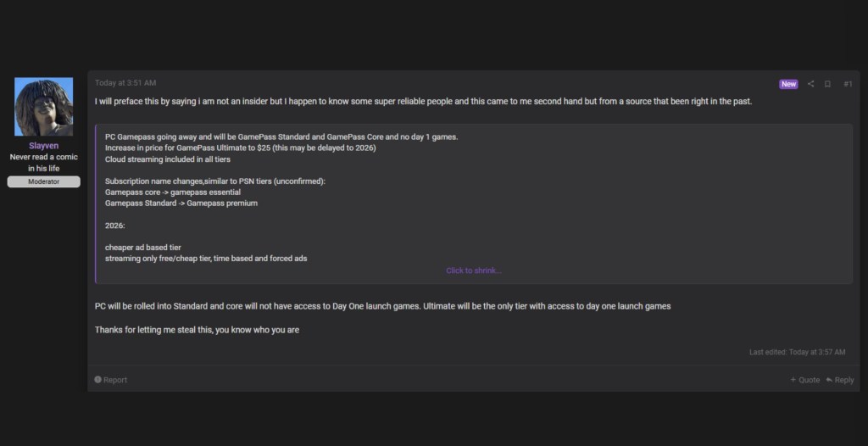Click the post's opening preface sentence

click(x=423, y=102)
